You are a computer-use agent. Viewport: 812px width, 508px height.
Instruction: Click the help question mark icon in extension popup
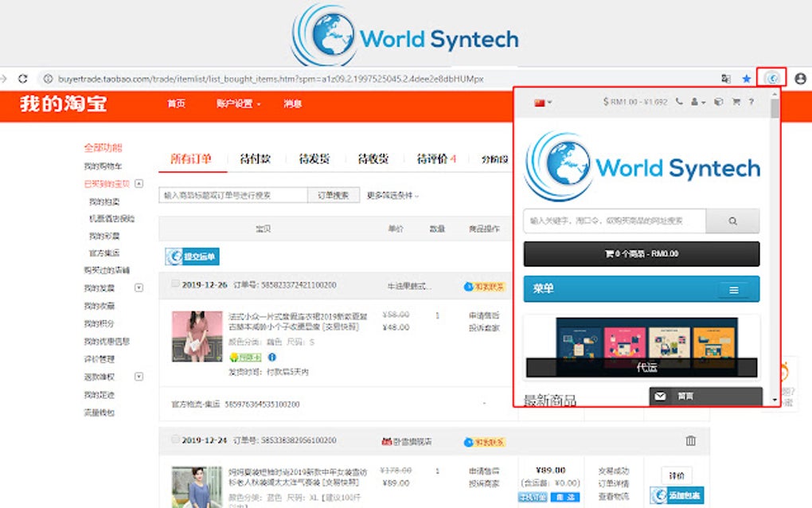coord(751,102)
